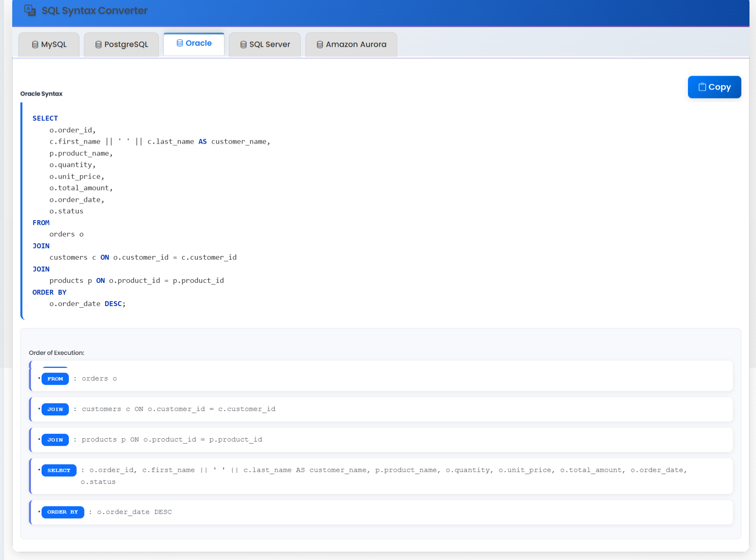Click the o.order_date DESC; code line
This screenshot has width=756, height=560.
[88, 304]
